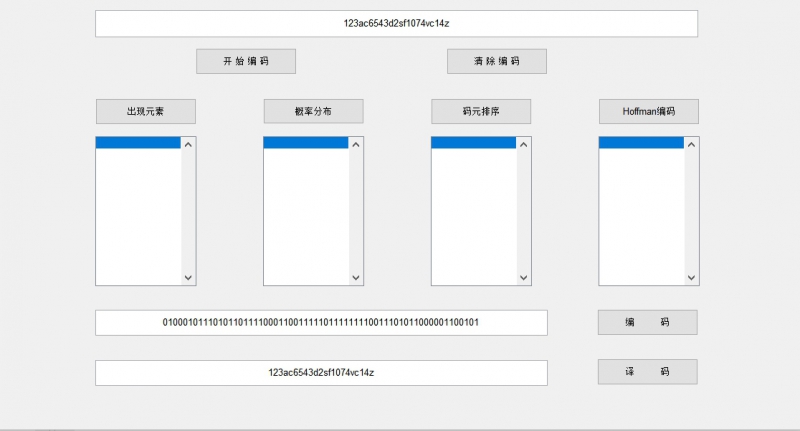Click the top input text field
800x431 pixels.
click(396, 23)
